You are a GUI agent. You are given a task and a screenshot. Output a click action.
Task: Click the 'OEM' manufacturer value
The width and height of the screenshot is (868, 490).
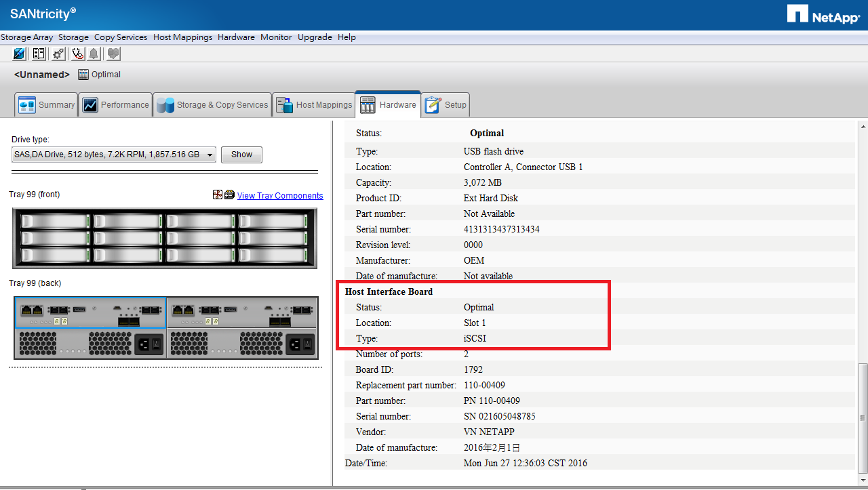(x=474, y=260)
